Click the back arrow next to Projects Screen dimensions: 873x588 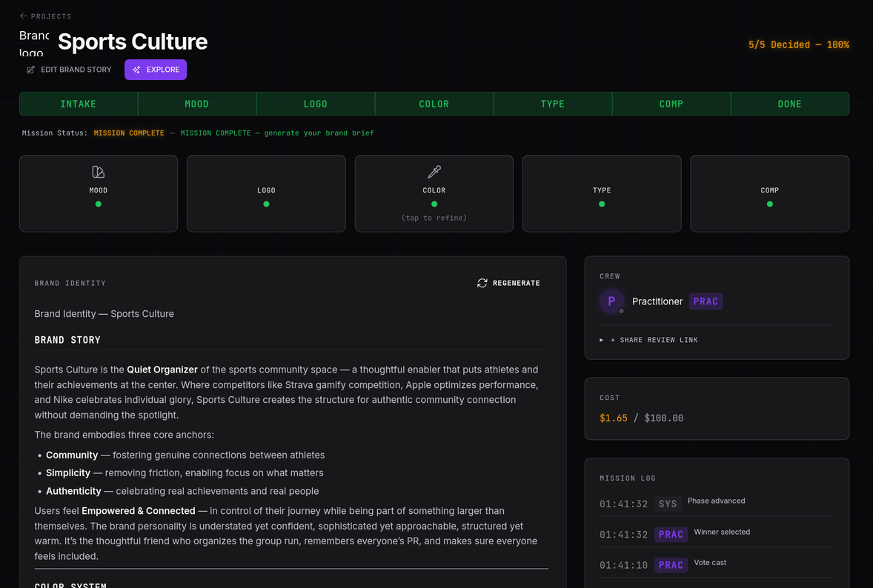pos(24,16)
